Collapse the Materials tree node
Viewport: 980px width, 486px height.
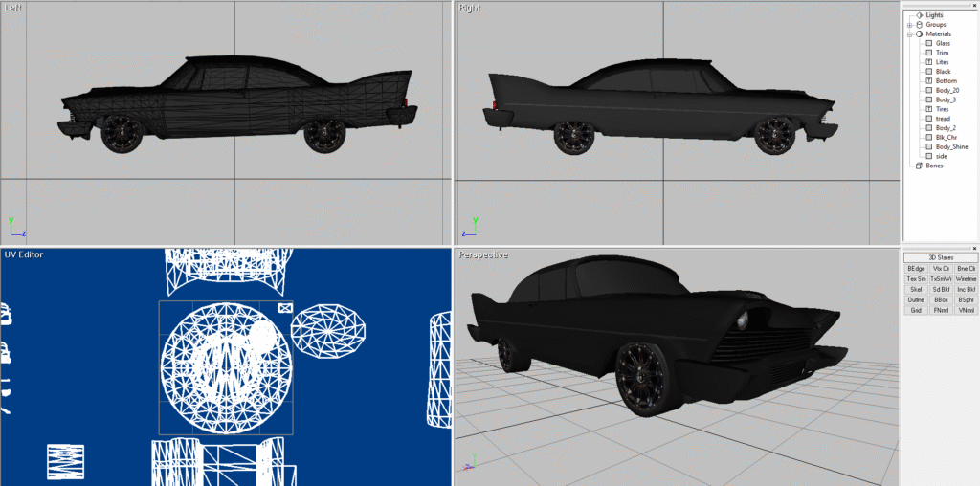908,34
